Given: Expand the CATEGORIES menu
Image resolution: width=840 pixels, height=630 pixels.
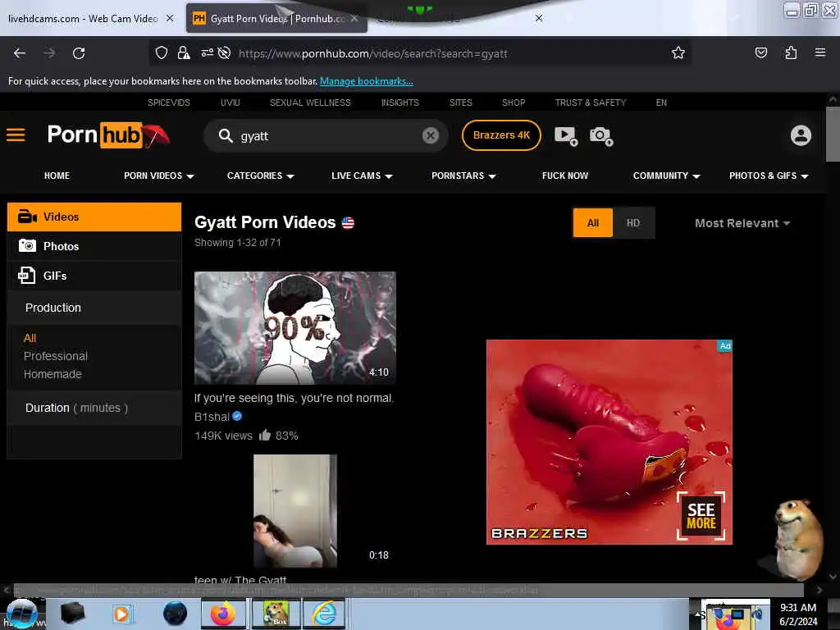Looking at the screenshot, I should coord(260,176).
